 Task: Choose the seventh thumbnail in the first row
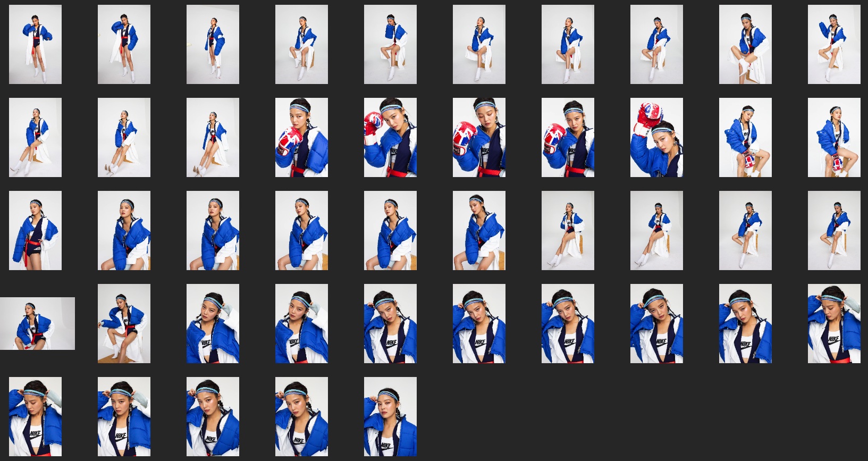568,45
